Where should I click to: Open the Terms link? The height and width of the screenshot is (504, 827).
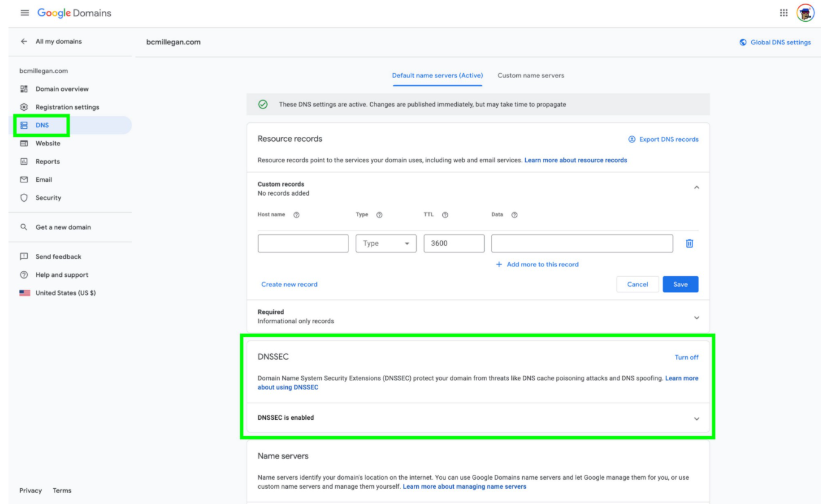[62, 491]
